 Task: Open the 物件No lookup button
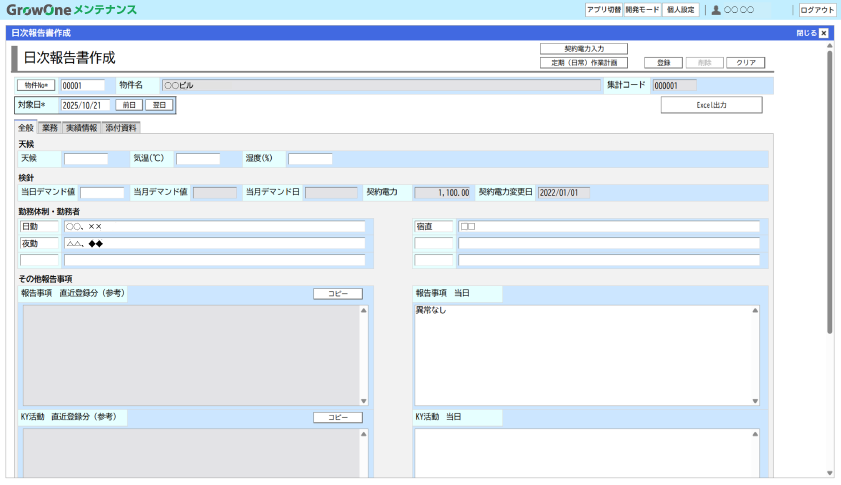[36, 85]
